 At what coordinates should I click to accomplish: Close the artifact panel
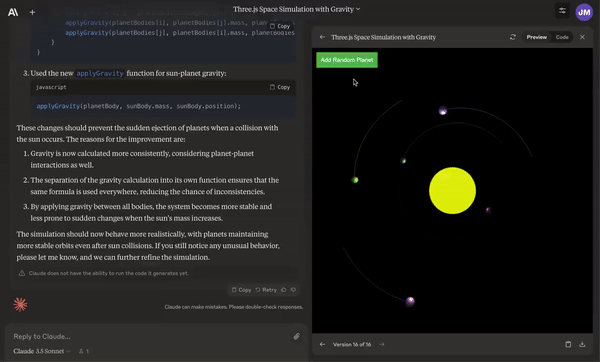tap(582, 37)
